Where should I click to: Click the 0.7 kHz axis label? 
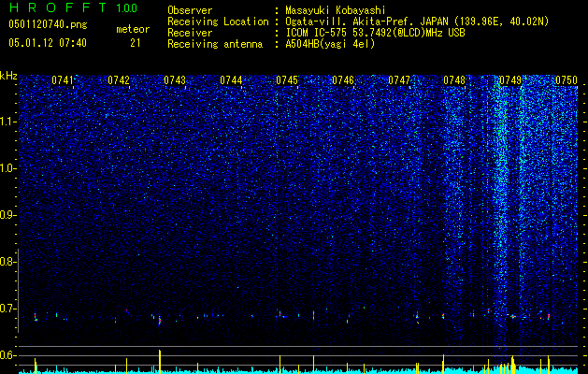tap(8, 309)
